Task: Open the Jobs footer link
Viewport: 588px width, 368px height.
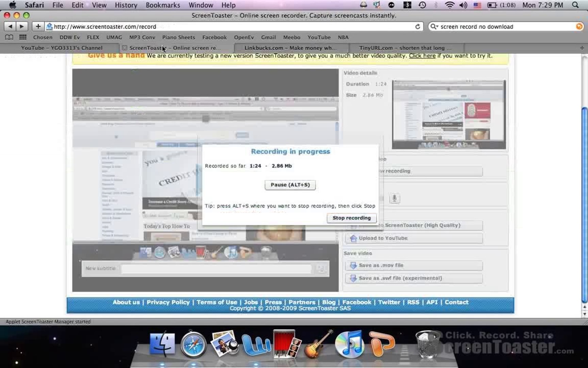Action: click(x=251, y=302)
